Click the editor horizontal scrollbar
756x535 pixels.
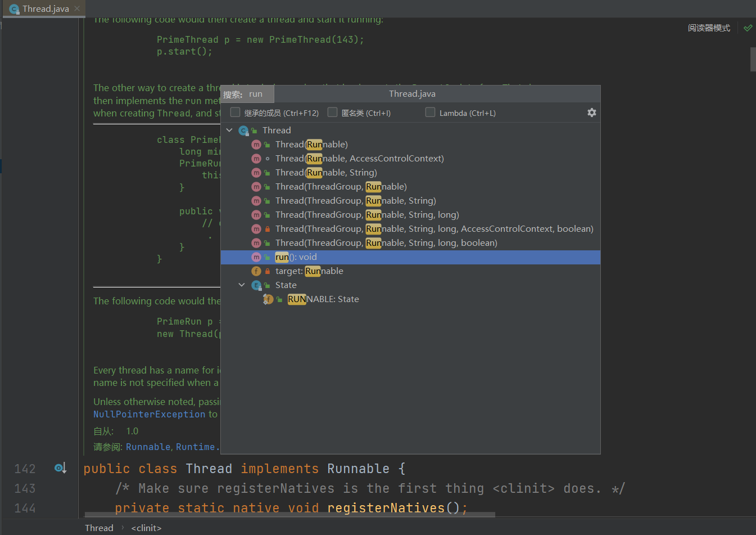coord(289,514)
